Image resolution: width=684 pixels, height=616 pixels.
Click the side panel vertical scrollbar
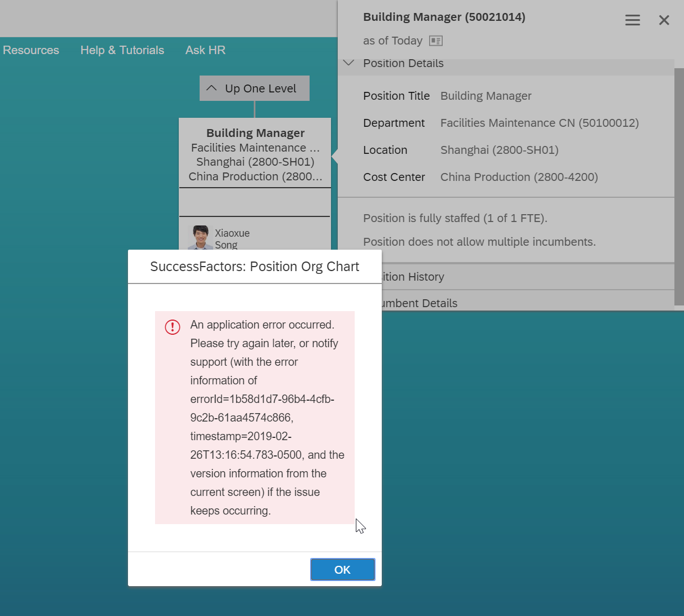[679, 186]
